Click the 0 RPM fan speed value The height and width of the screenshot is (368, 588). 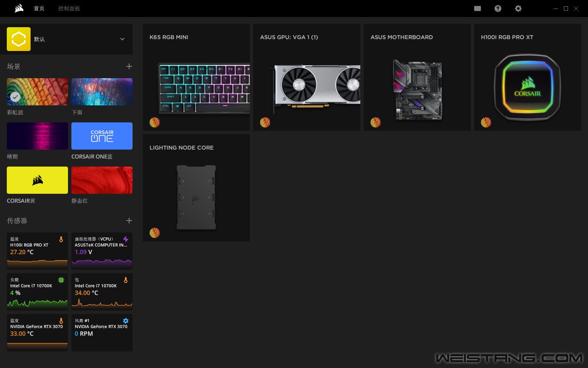coord(84,334)
